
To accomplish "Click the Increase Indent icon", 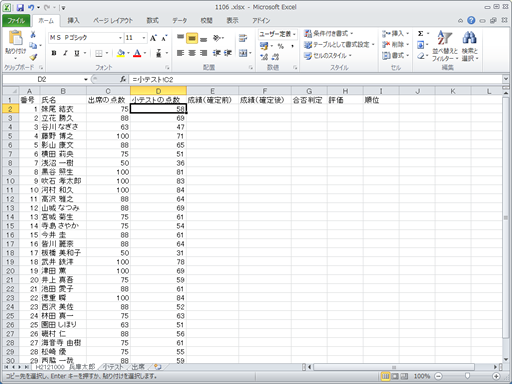I will pos(228,53).
